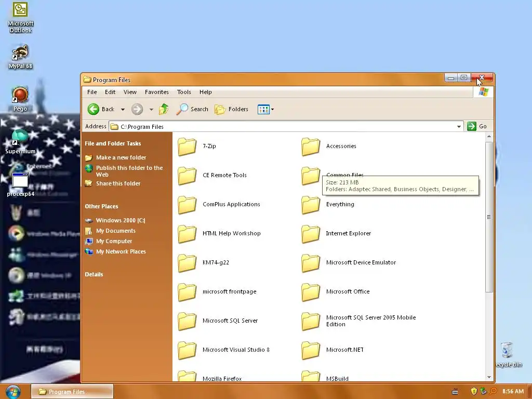The image size is (532, 399).
Task: Select the Microsoft Device Emulator folder
Action: 349,263
